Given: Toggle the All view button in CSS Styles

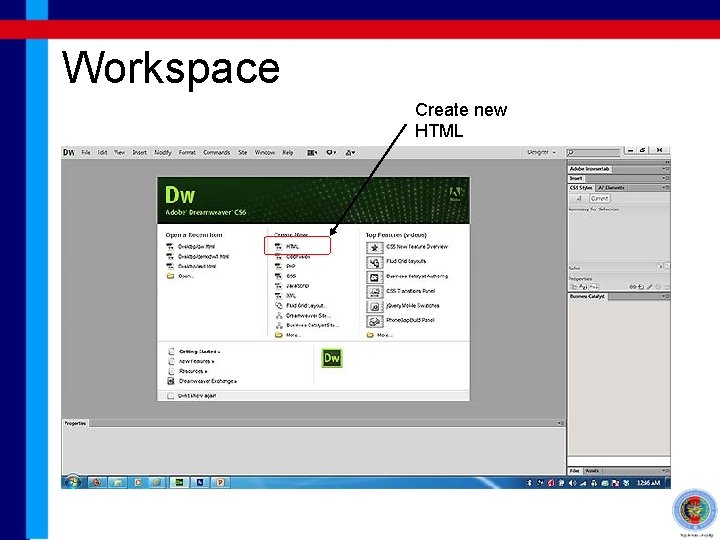Looking at the screenshot, I should (579, 198).
